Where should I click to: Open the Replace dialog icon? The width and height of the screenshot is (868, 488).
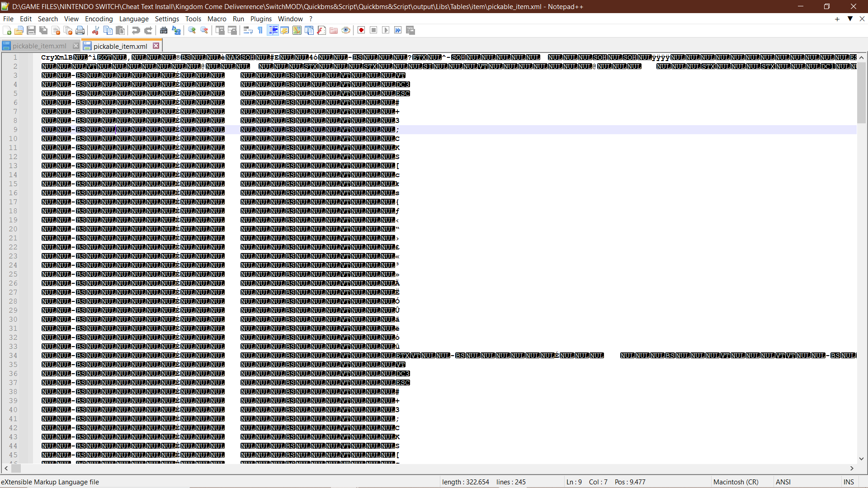[x=176, y=30]
